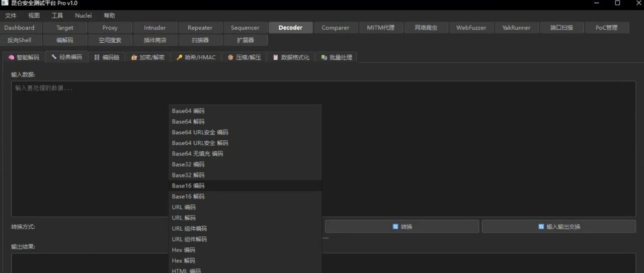Switch to the Intruder tab

pos(155,28)
